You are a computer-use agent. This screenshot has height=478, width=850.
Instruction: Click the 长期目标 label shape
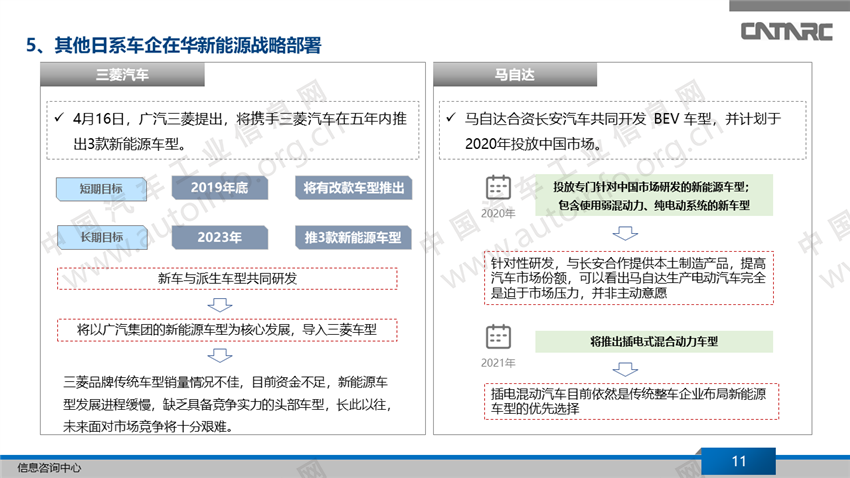coord(101,237)
